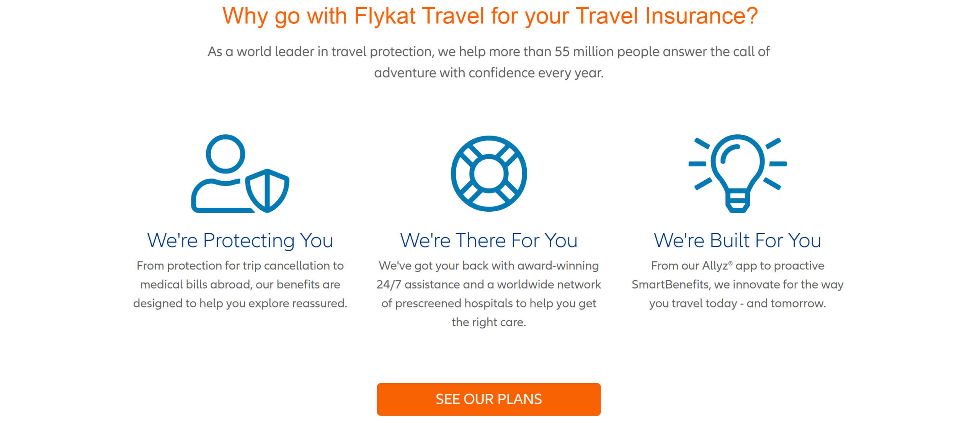Select the "We're There For You" heading

pyautogui.click(x=488, y=240)
